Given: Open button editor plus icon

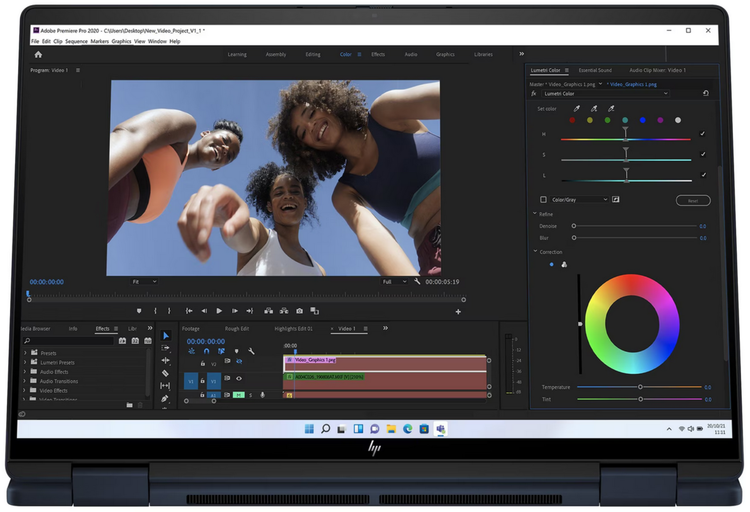Looking at the screenshot, I should (x=458, y=312).
